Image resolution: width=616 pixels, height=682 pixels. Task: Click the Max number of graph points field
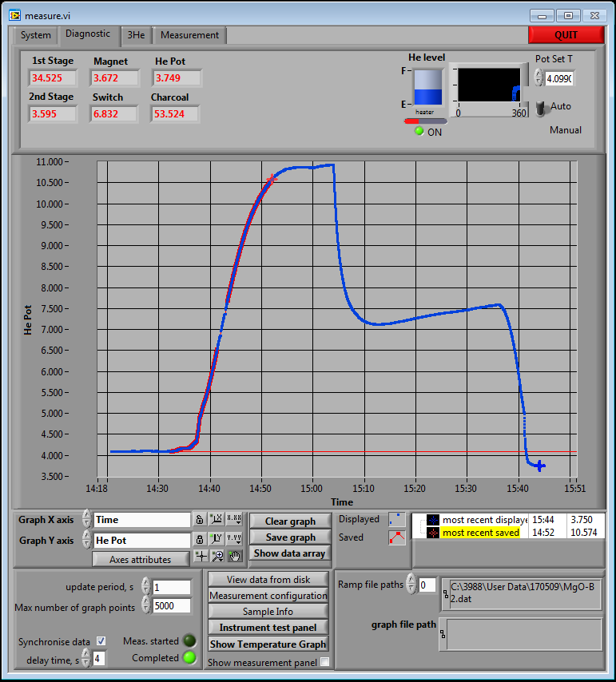(172, 605)
